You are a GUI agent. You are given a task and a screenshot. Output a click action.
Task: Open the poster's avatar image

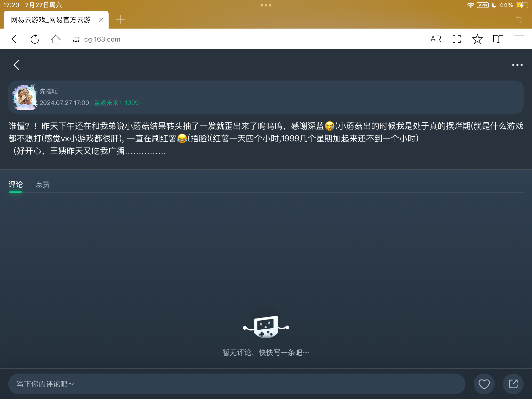(25, 97)
